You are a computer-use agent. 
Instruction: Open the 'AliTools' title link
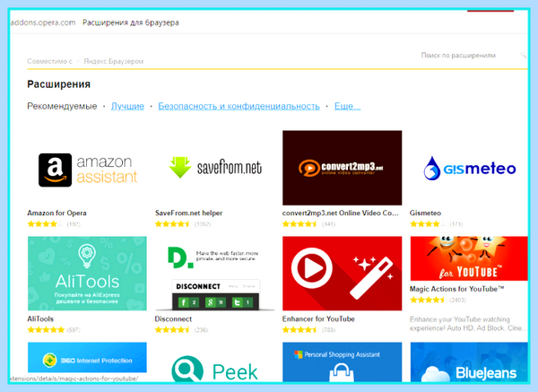(40, 318)
